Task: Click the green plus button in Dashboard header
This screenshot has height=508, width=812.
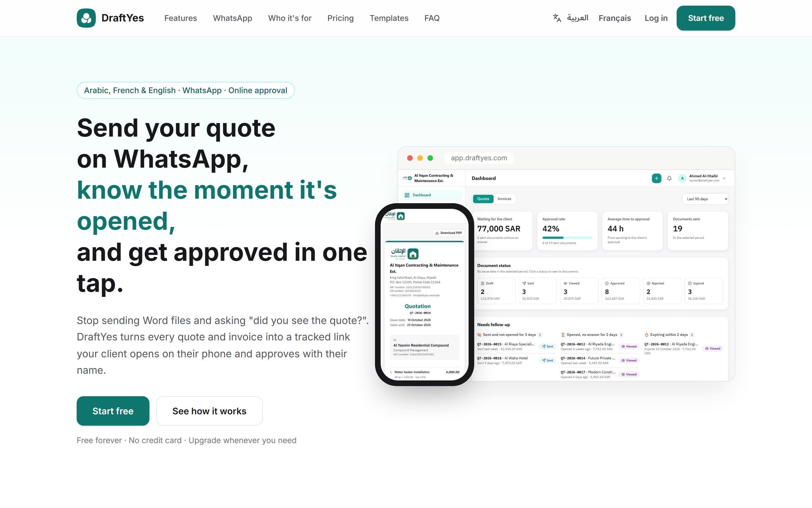Action: tap(656, 178)
